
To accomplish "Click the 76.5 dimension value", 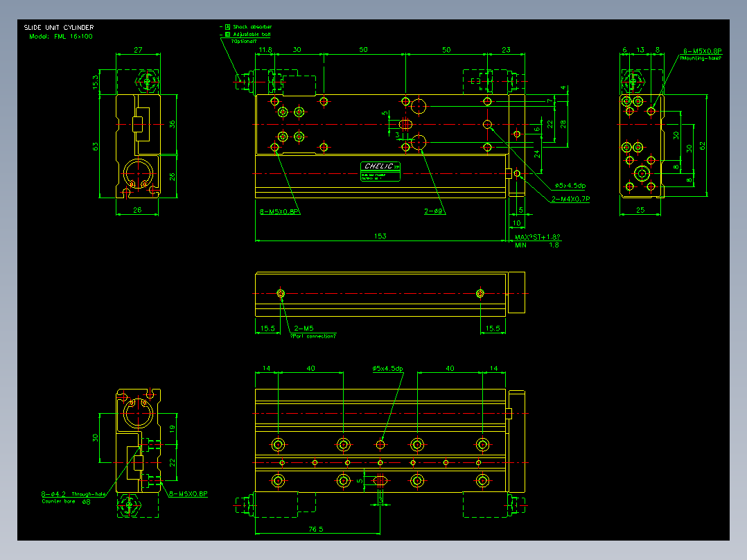I will click(316, 529).
